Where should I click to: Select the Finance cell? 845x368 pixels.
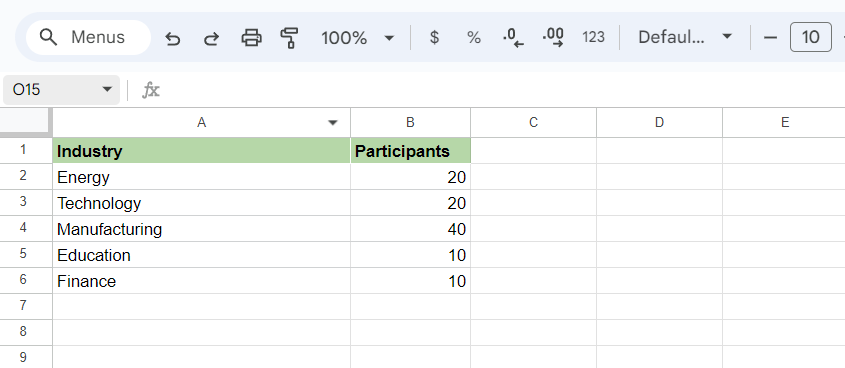click(x=202, y=281)
